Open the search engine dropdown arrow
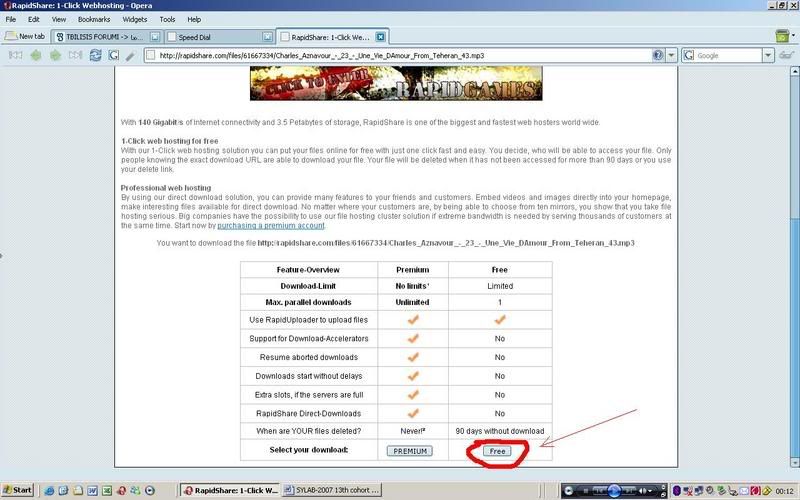 click(768, 55)
